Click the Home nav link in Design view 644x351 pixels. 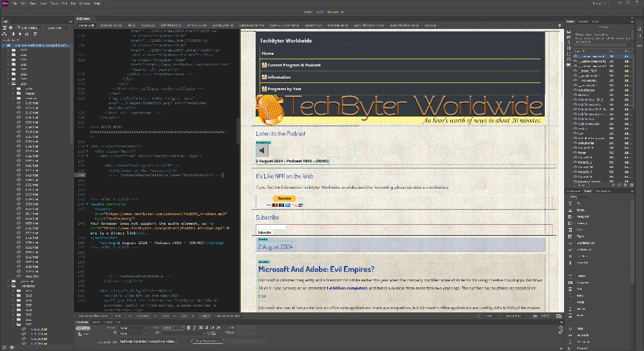point(267,53)
